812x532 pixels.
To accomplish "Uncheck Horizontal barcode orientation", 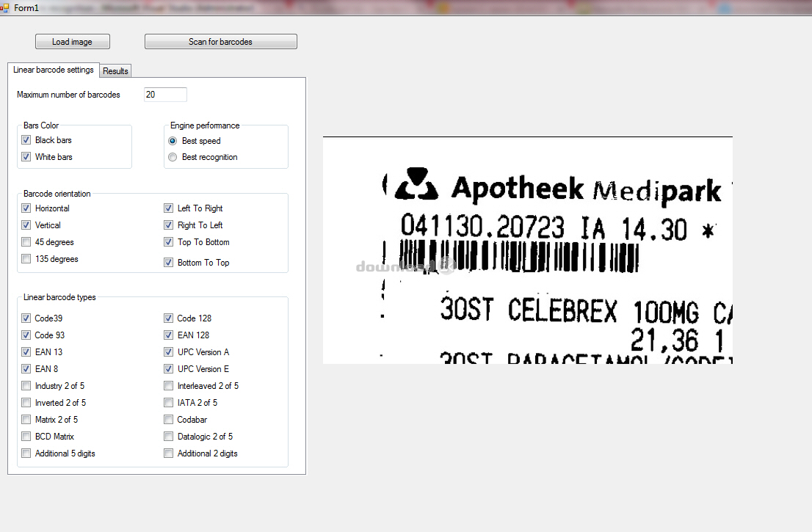I will (26, 208).
